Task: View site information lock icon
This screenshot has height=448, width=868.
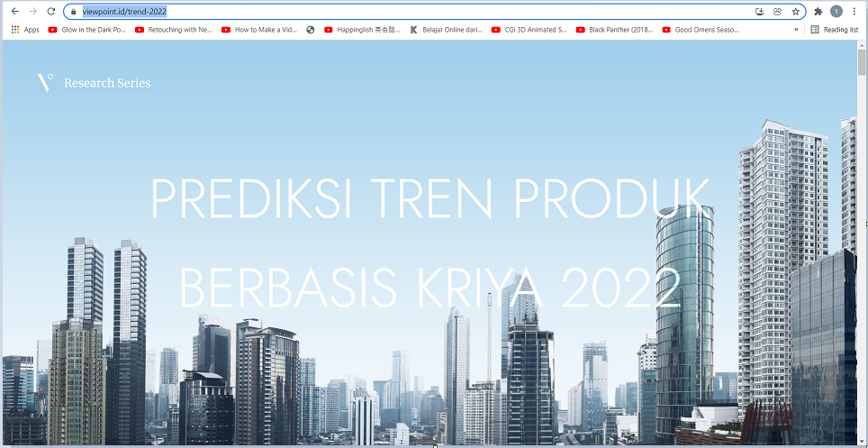Action: tap(73, 11)
